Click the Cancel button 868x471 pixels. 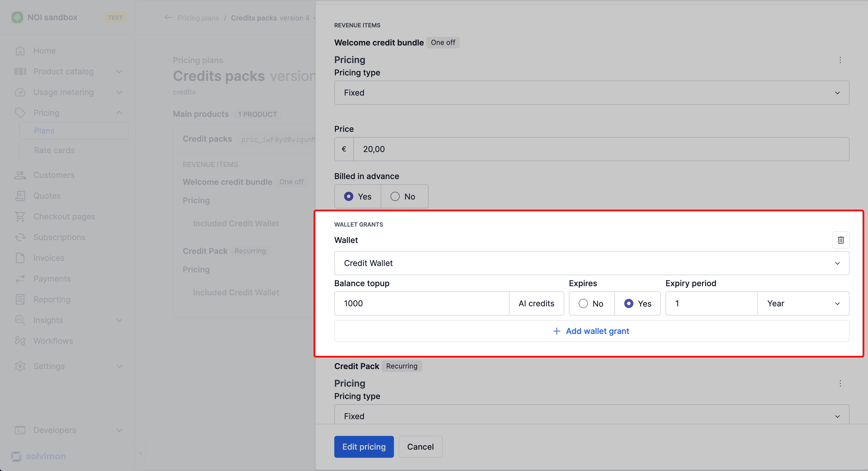(x=420, y=447)
